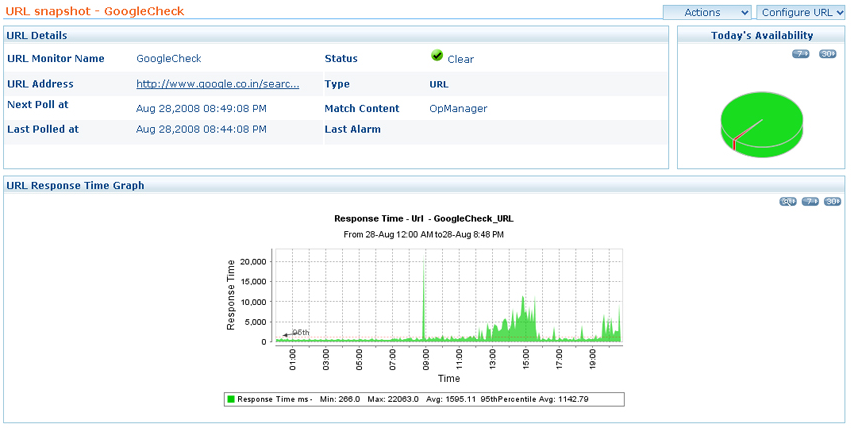This screenshot has height=428, width=851.
Task: Click the green legend square for Response Time
Action: [231, 399]
